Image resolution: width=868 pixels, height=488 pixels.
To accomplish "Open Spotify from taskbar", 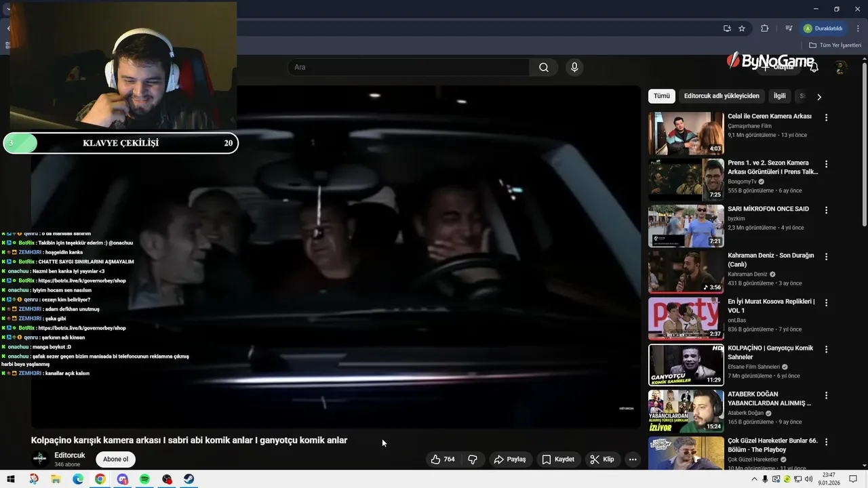I will tap(144, 479).
